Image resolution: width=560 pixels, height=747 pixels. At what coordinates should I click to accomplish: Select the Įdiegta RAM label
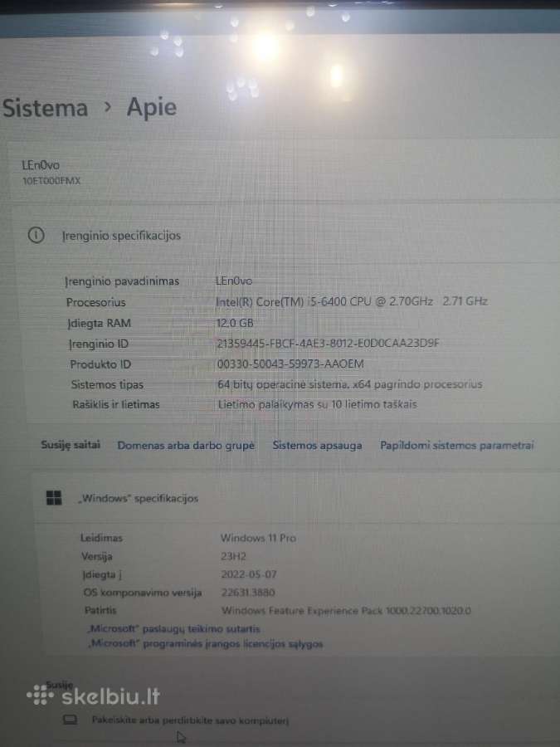point(99,323)
